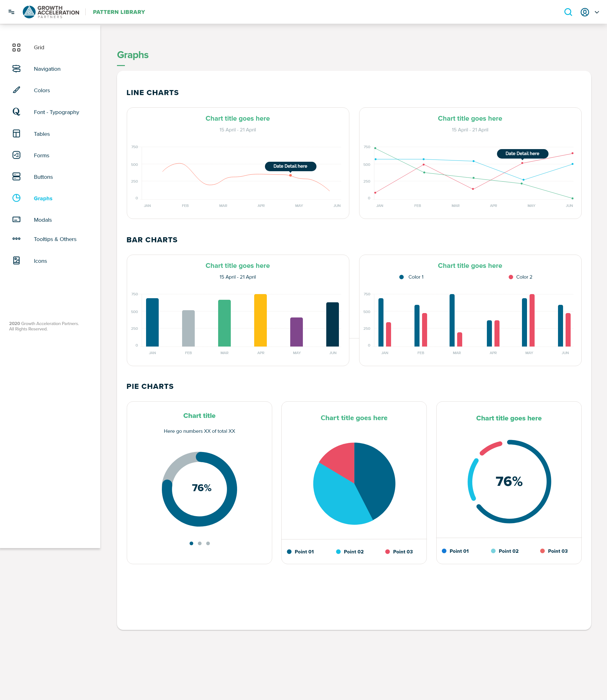Click the Colors brush icon

pyautogui.click(x=16, y=90)
